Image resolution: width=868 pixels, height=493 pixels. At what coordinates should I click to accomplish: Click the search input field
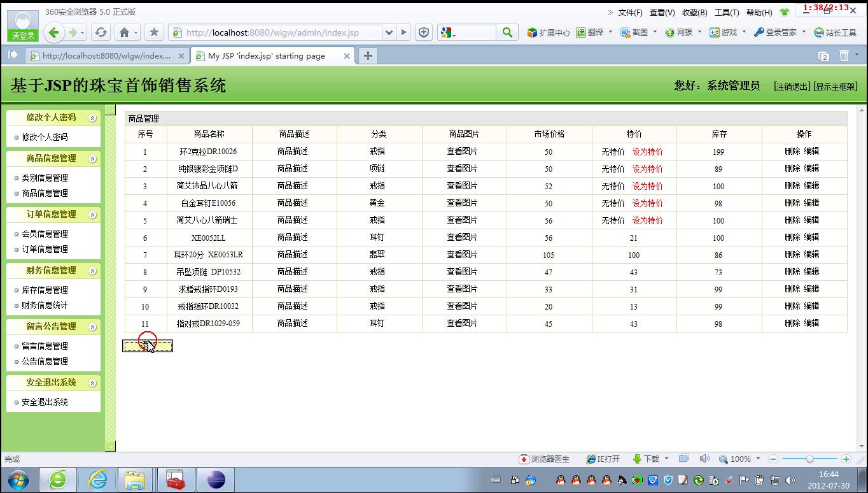click(475, 32)
